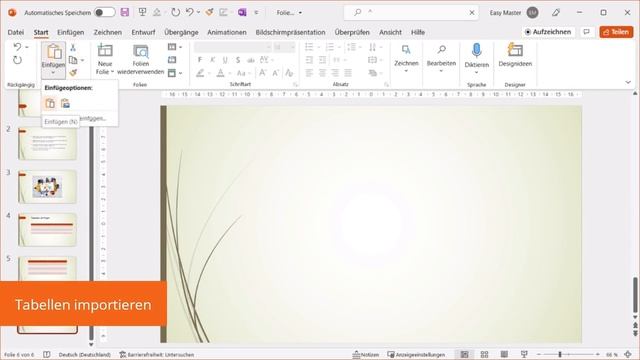The width and height of the screenshot is (640, 360).
Task: Select slide 4 thumbnail
Action: [47, 230]
